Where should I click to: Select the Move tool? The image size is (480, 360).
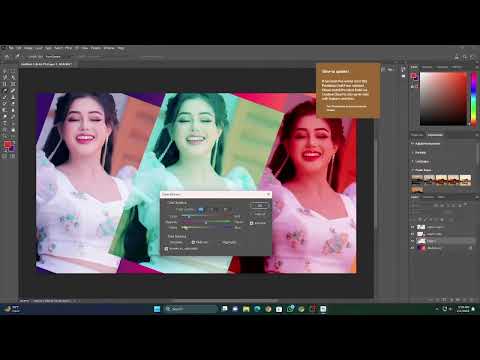[x=5, y=71]
